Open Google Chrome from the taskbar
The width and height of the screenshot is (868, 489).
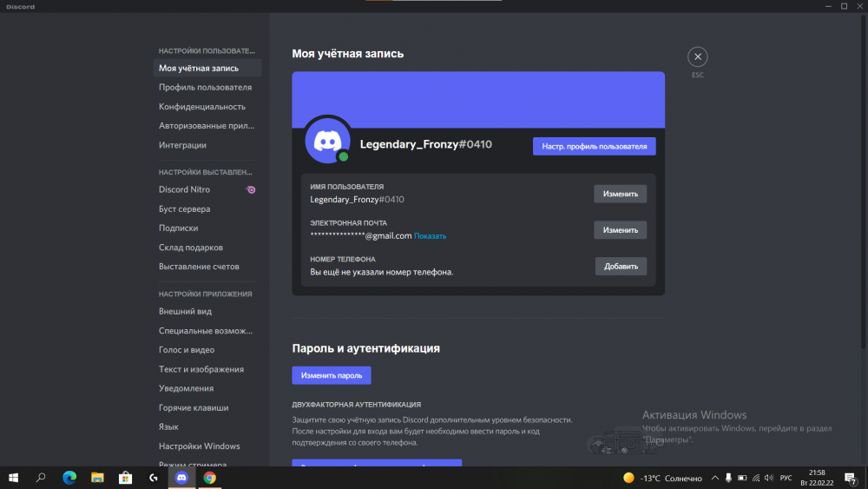[x=209, y=478]
